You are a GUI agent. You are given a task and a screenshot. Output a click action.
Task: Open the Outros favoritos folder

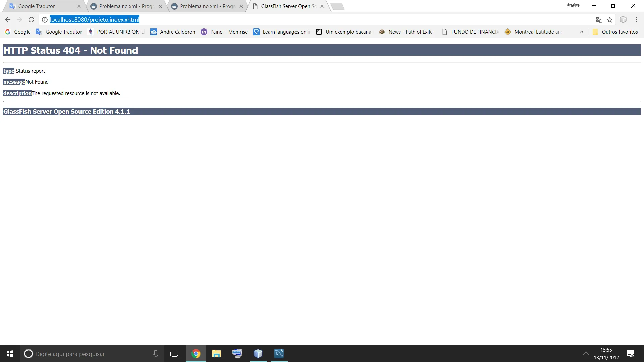(x=615, y=32)
